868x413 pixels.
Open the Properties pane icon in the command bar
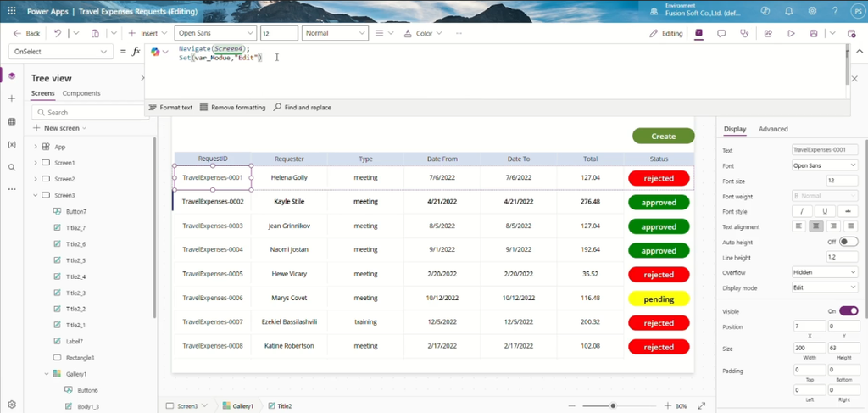tap(698, 33)
